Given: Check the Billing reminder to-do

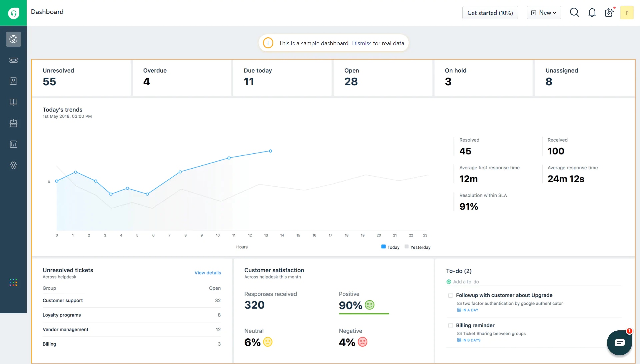Looking at the screenshot, I should click(x=451, y=326).
